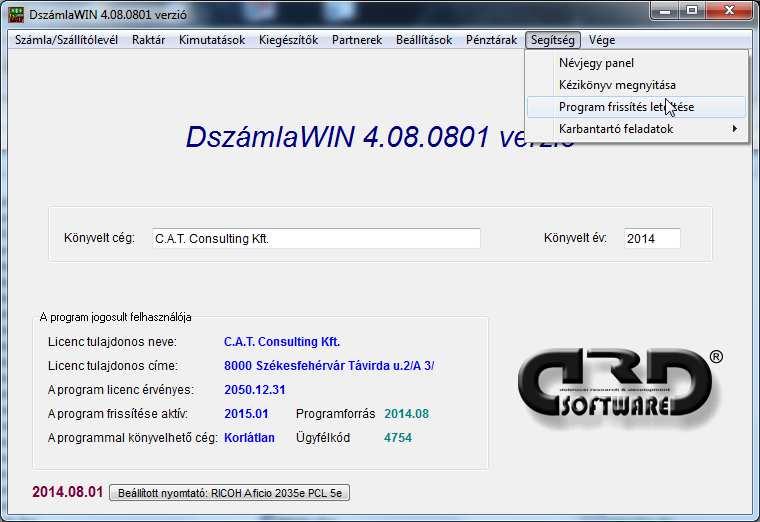This screenshot has height=522, width=760.
Task: Click the address 8000 Székesfehérvár Távirda u.2/A 3/
Action: [x=329, y=365]
